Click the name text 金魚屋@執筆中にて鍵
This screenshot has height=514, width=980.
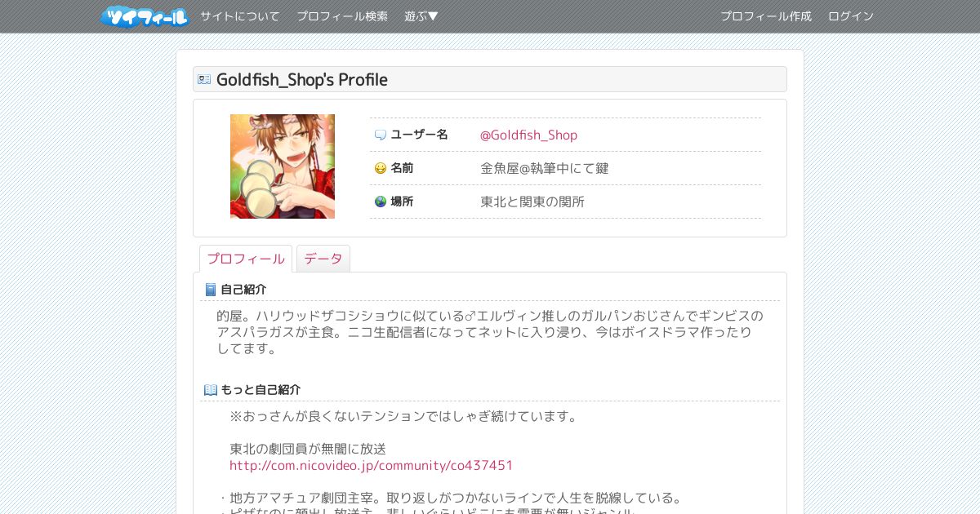(x=545, y=168)
